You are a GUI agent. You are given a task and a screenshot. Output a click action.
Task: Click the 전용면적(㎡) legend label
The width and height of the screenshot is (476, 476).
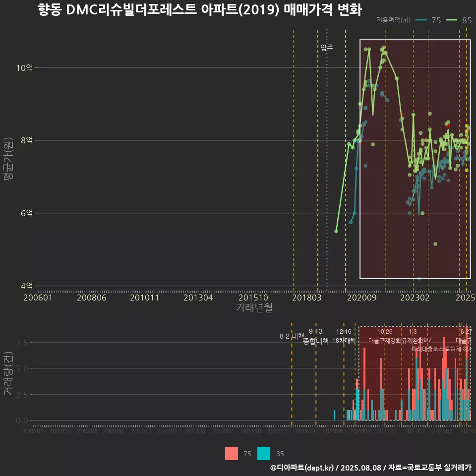point(393,20)
